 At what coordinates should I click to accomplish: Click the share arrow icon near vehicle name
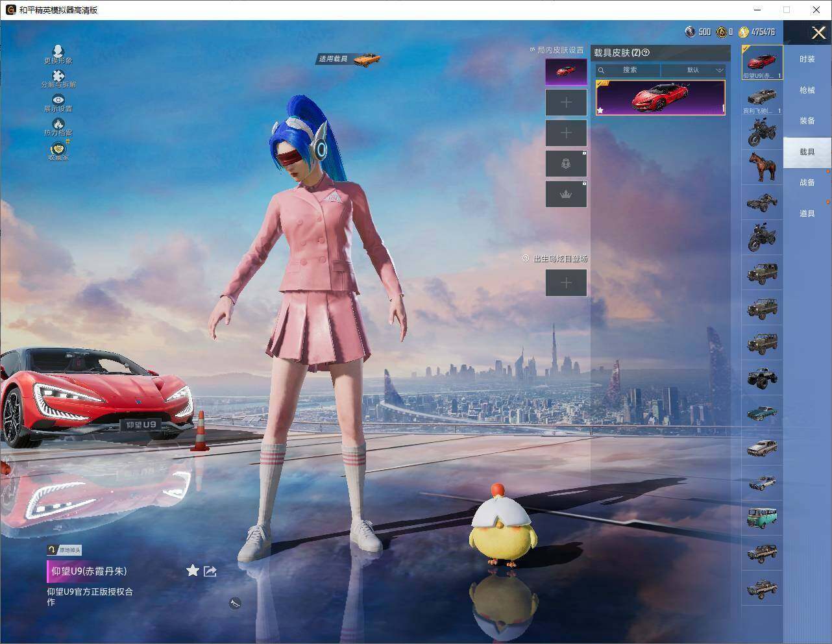click(210, 571)
